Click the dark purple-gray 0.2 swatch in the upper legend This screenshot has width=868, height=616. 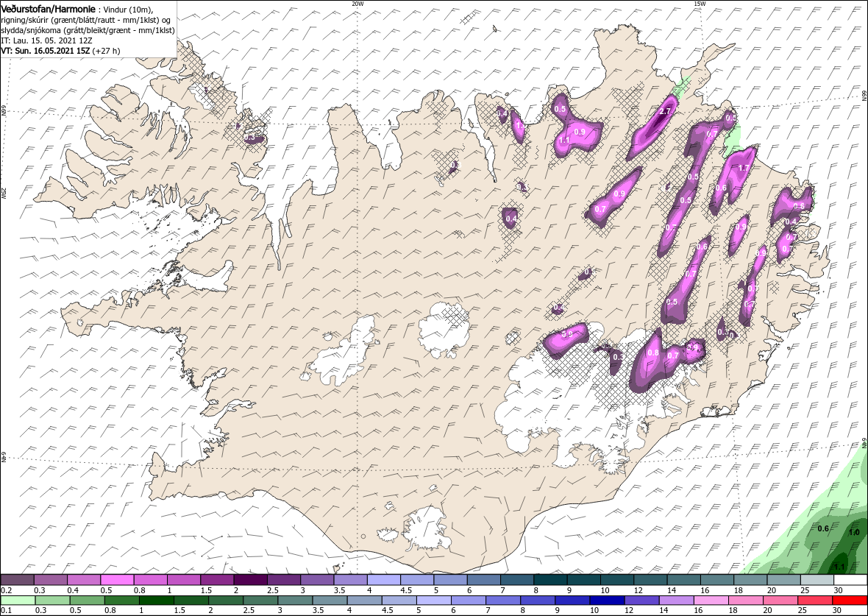(17, 580)
